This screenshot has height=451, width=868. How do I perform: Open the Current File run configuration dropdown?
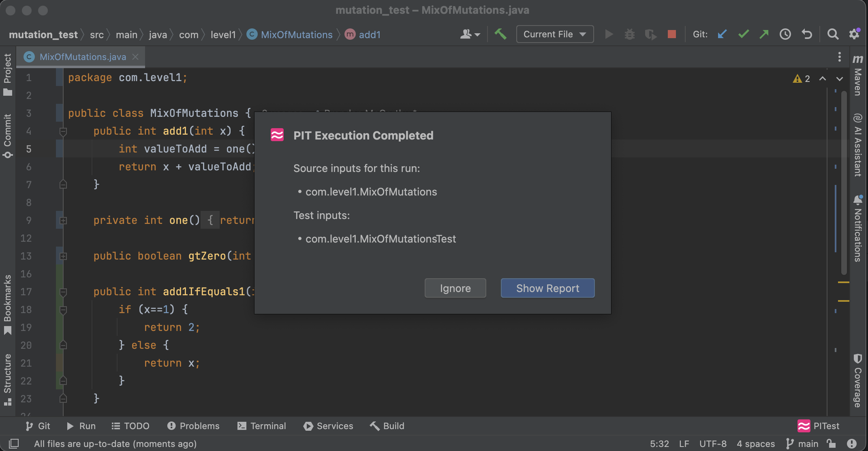point(555,34)
